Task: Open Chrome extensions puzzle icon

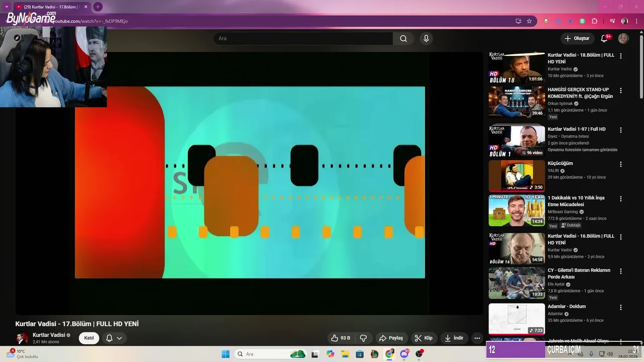Action: click(595, 21)
